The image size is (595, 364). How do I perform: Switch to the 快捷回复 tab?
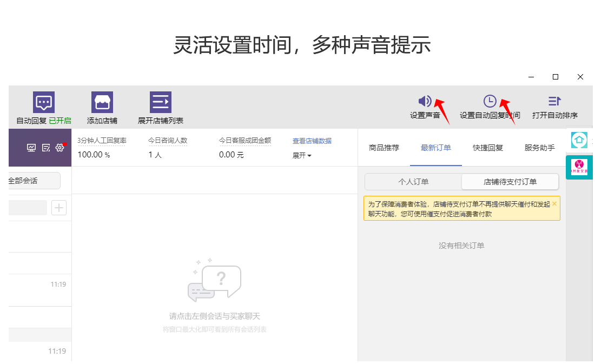488,148
